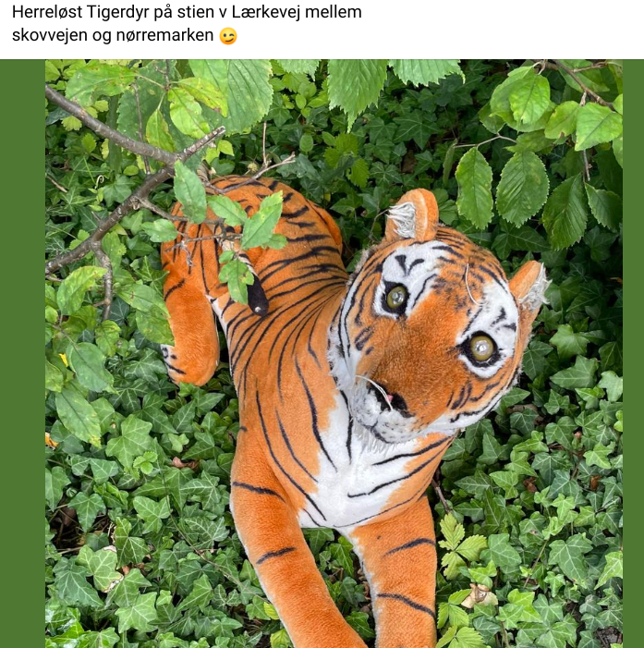Click the green margin right of the photo
The height and width of the screenshot is (648, 644).
[x=633, y=354]
